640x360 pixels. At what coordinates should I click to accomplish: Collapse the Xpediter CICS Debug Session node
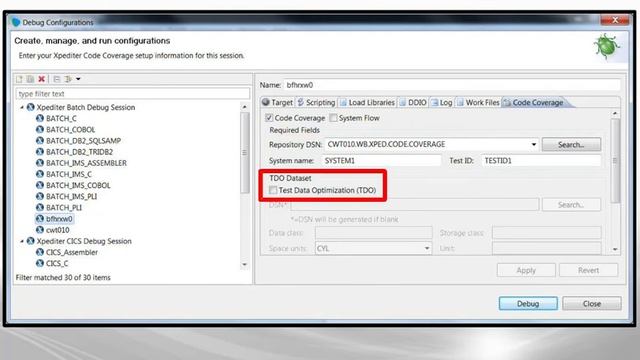coord(22,241)
